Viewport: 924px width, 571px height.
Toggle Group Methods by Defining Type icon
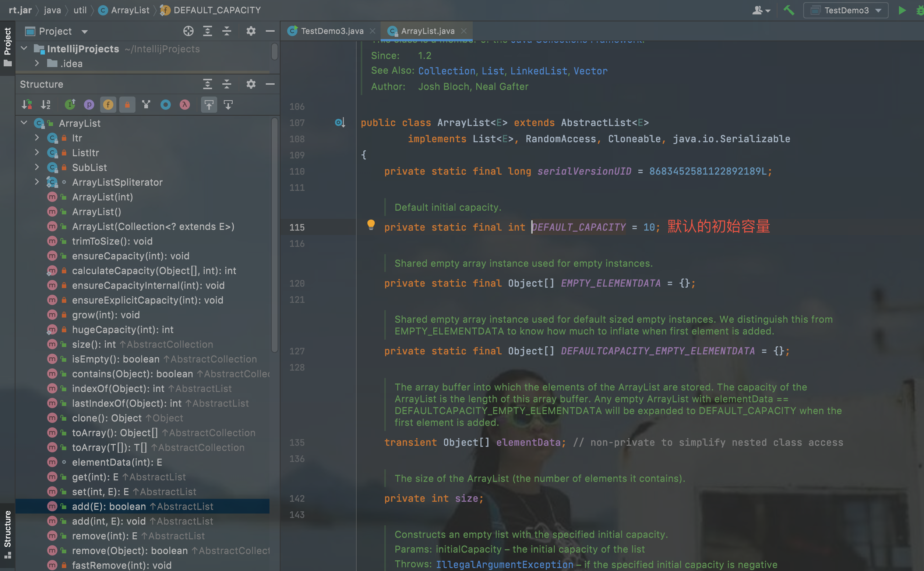pyautogui.click(x=147, y=105)
